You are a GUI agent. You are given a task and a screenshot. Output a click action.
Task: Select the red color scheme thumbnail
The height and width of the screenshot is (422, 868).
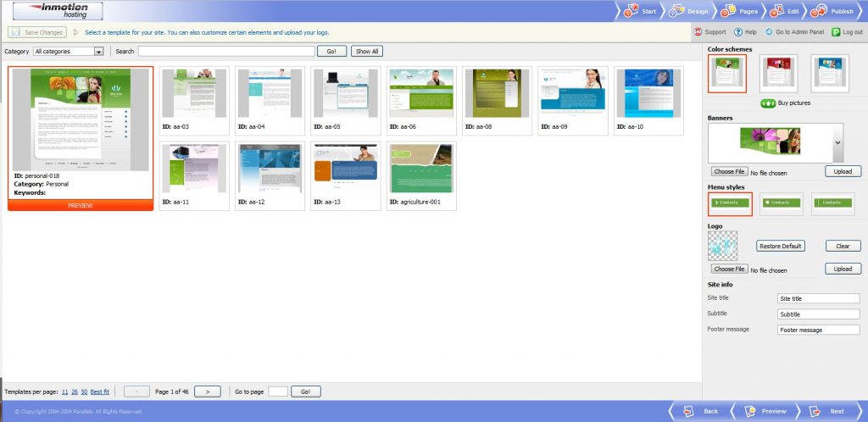tap(778, 73)
